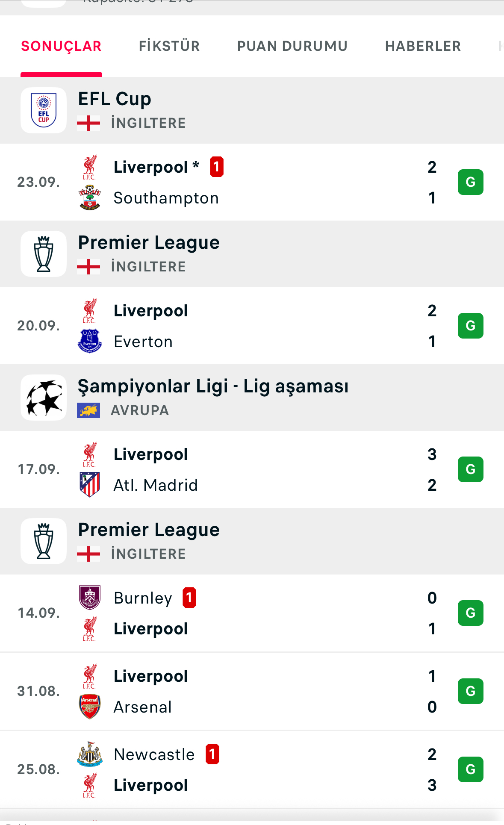Tap the first Premier League trophy icon
504x825 pixels.
44,254
